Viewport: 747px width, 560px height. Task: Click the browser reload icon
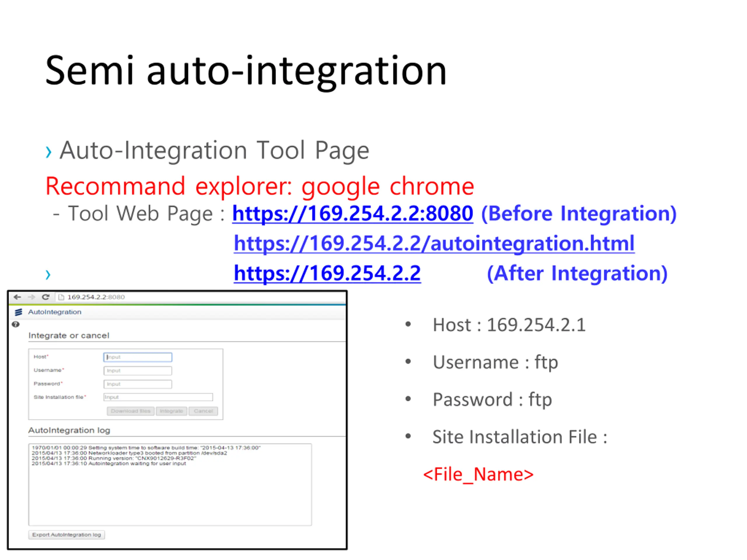click(46, 297)
